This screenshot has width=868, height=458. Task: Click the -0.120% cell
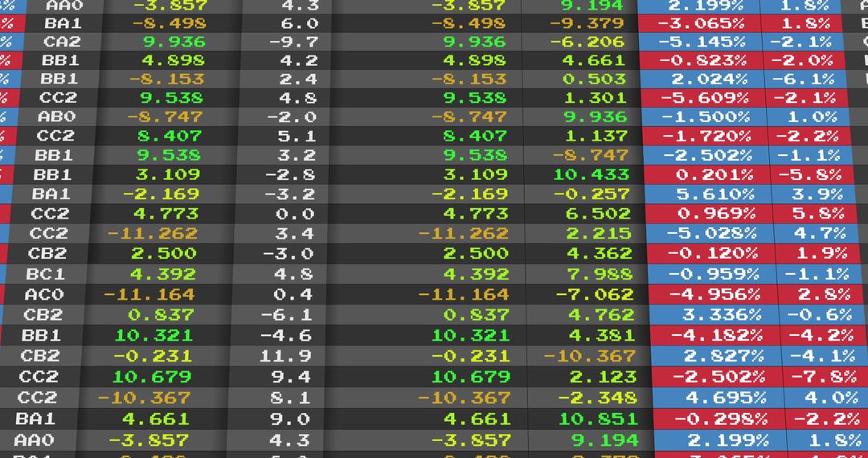click(x=712, y=253)
